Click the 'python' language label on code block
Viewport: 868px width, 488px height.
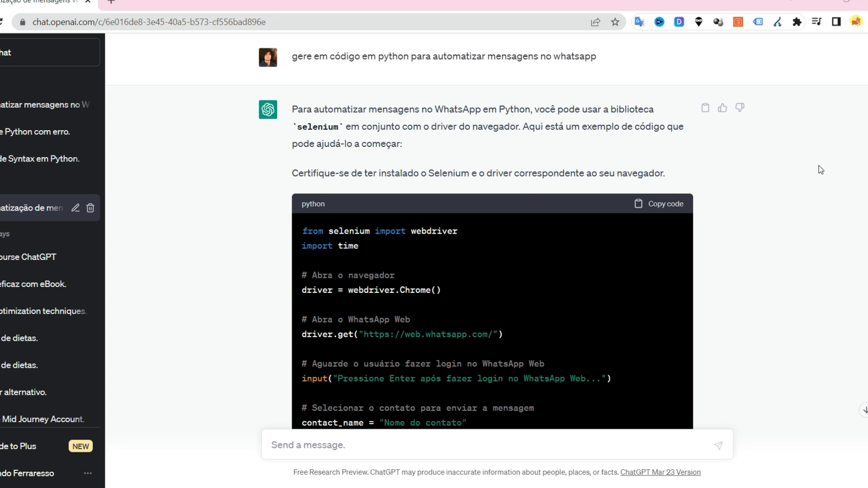313,204
